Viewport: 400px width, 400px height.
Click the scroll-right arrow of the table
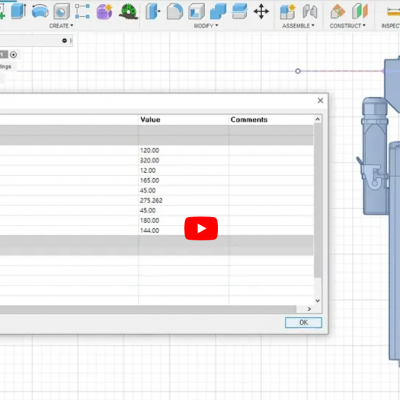click(x=309, y=309)
